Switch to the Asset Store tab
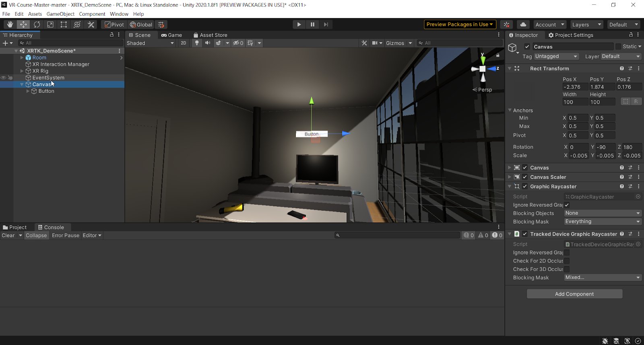This screenshot has width=644, height=345. coord(210,35)
